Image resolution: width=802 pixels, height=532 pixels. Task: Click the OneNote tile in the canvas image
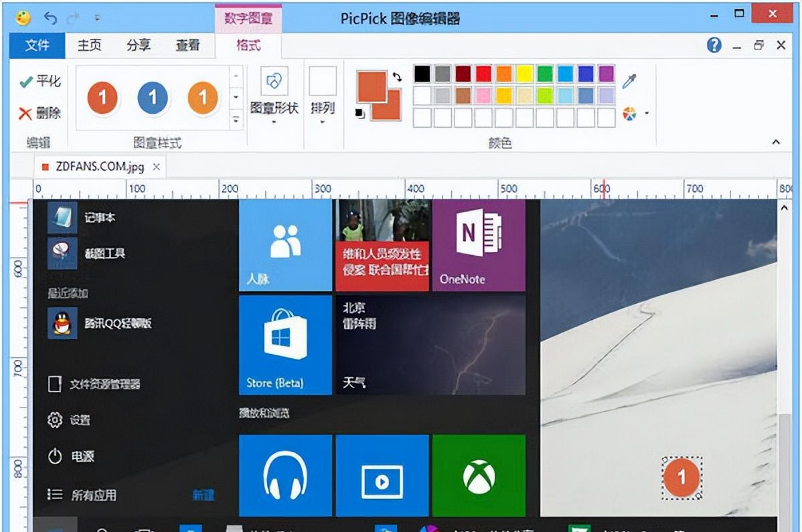pos(479,246)
